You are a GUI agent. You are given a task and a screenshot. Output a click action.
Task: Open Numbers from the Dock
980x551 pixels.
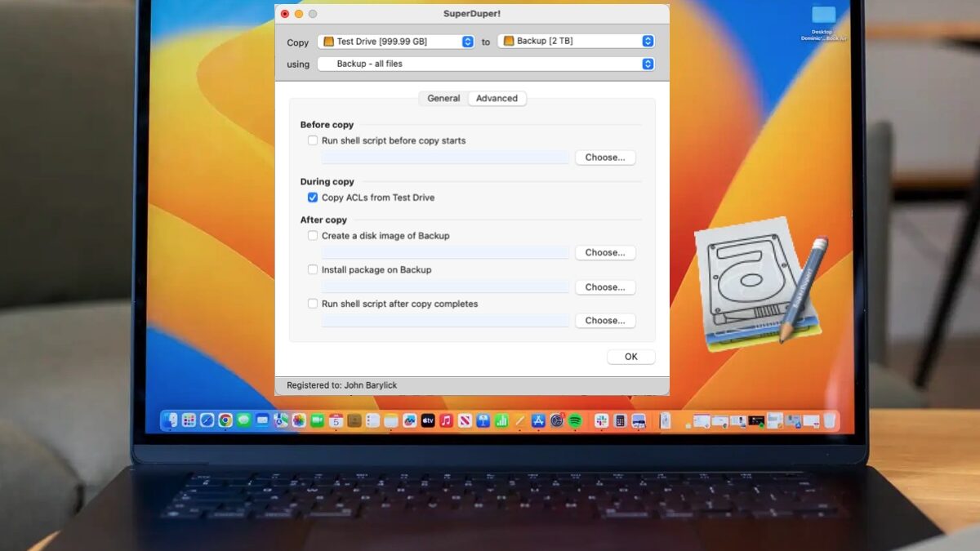pos(501,420)
